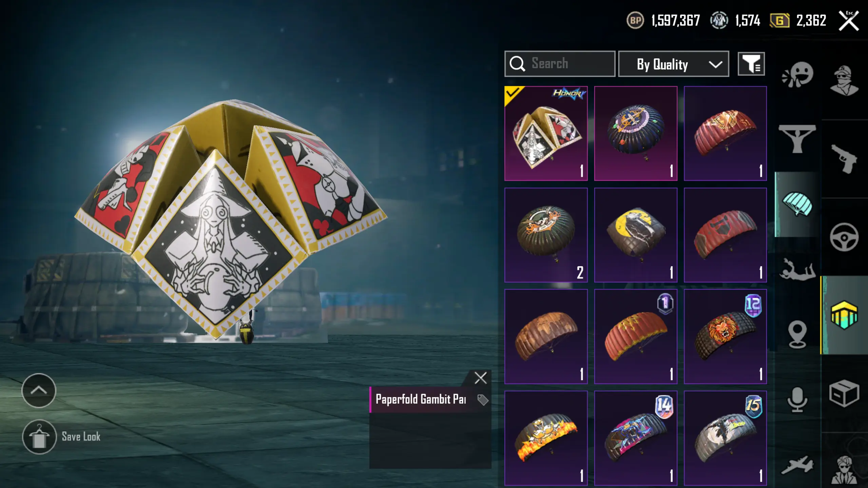Image resolution: width=868 pixels, height=488 pixels.
Task: Open the voice pack microphone icon
Action: tap(797, 399)
